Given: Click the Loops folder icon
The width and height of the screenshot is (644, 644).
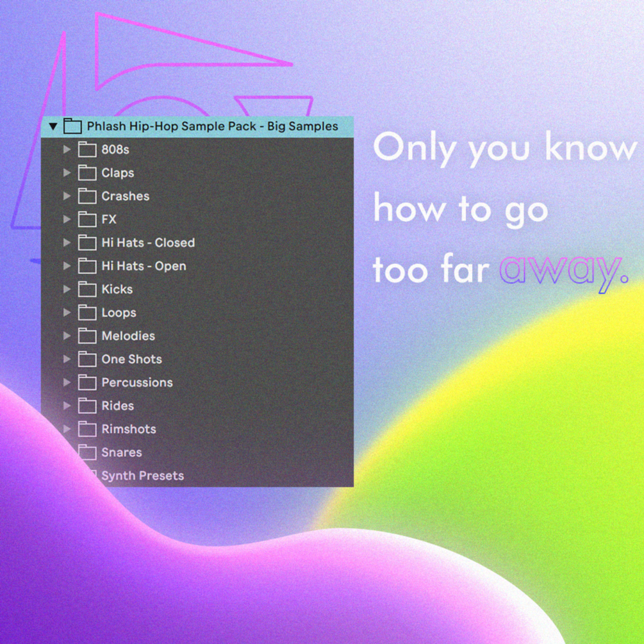Looking at the screenshot, I should tap(87, 313).
